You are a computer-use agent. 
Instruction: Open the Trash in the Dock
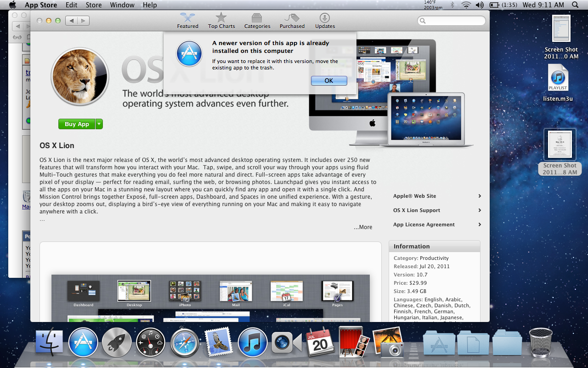click(x=541, y=343)
